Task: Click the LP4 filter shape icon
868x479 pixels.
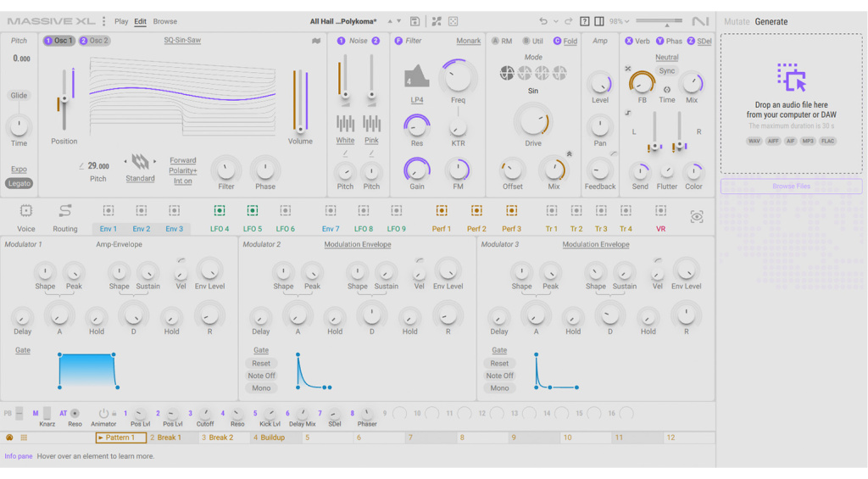Action: point(417,76)
